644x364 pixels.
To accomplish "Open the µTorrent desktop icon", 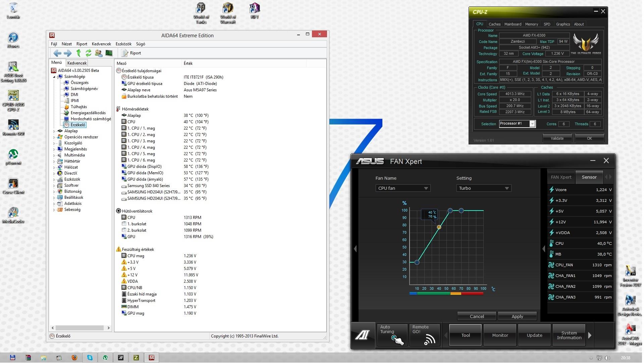I will pos(13,157).
